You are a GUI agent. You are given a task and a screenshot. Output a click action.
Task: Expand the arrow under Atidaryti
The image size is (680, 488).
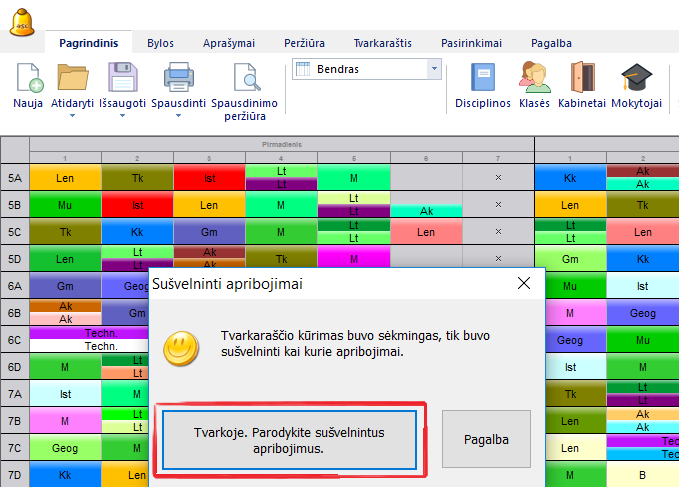click(72, 116)
